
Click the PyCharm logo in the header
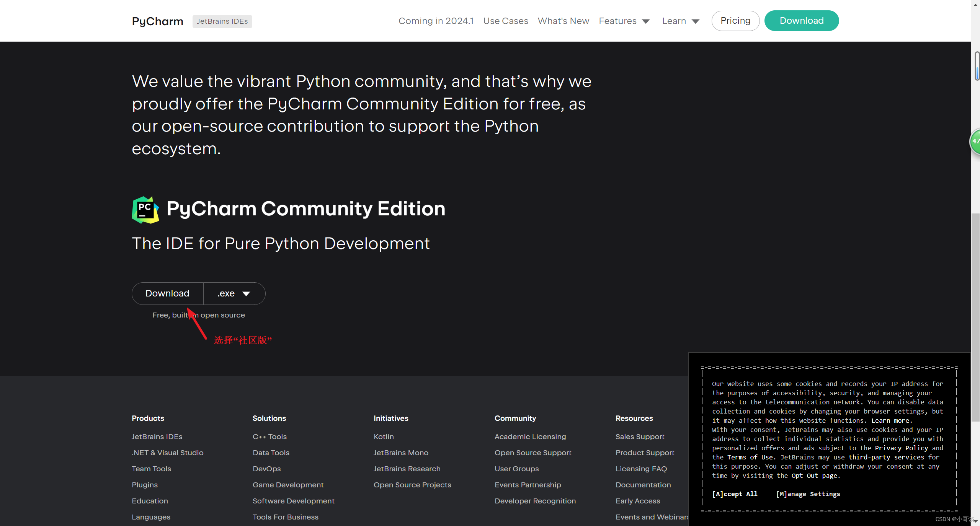157,21
